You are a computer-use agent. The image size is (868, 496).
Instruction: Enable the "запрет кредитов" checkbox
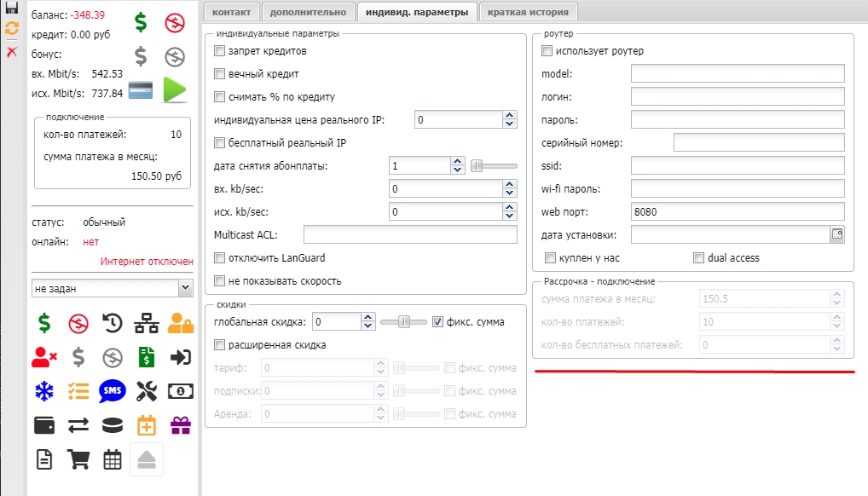tap(220, 51)
